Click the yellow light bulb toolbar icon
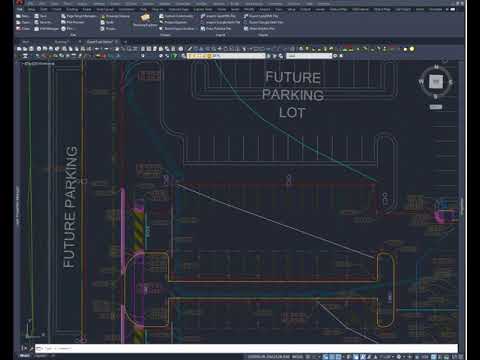This screenshot has height=360, width=480. coord(412,49)
